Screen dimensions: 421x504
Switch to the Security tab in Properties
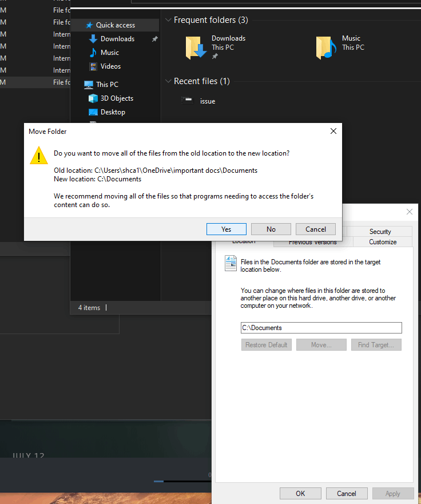point(380,232)
